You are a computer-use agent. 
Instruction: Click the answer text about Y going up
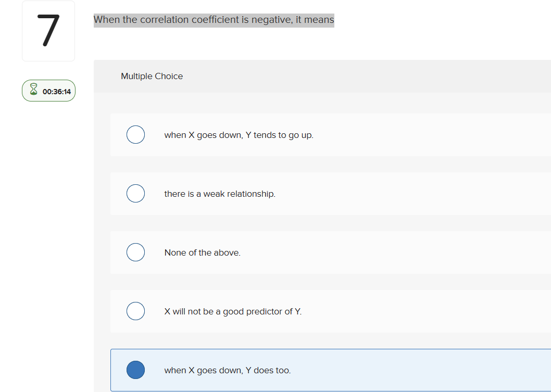239,135
